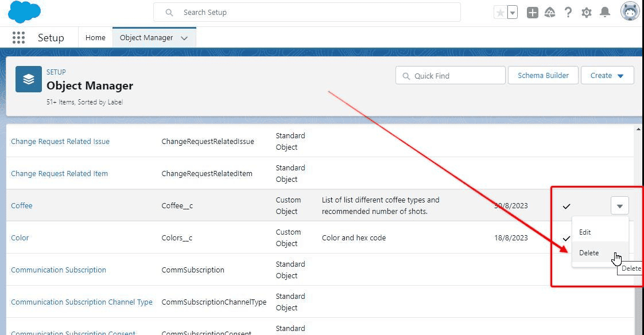Click the scroll up arrow of list
This screenshot has width=644, height=335.
[x=638, y=129]
